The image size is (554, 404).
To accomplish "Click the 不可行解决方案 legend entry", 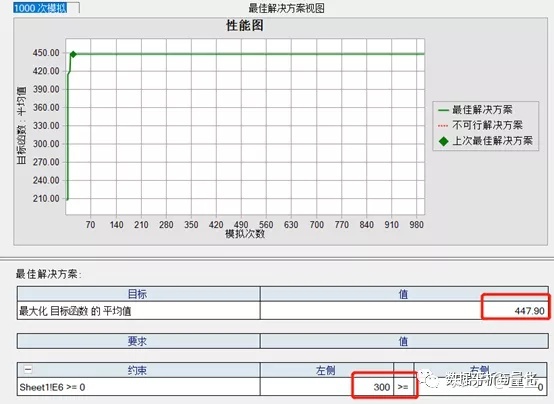I will point(480,125).
